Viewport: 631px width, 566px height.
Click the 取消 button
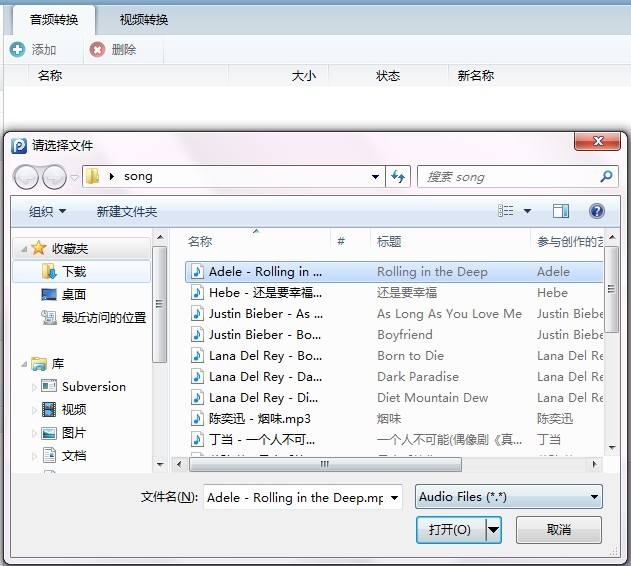click(559, 530)
